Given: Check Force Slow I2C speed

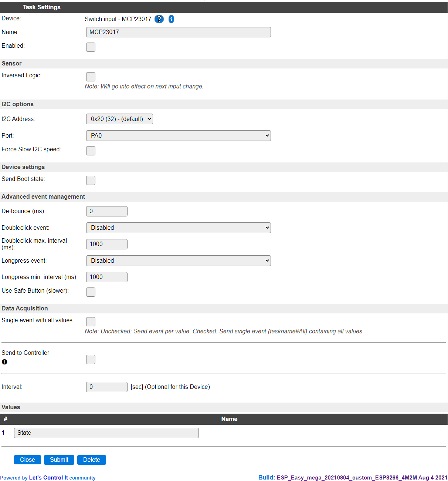Looking at the screenshot, I should [91, 151].
